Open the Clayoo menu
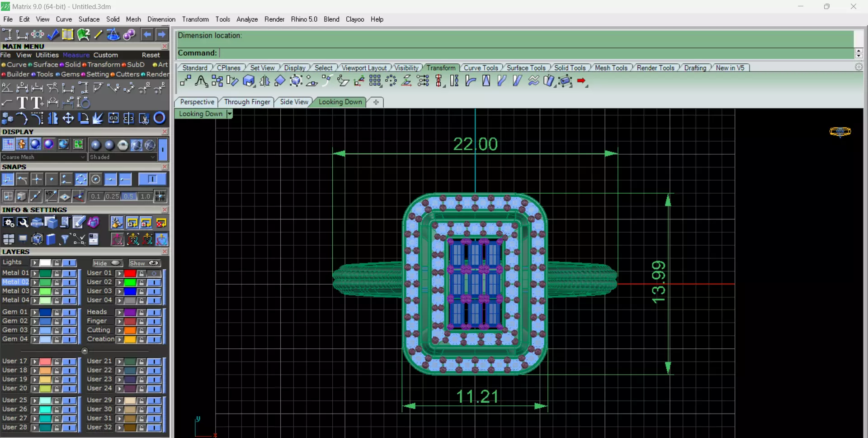 point(355,19)
